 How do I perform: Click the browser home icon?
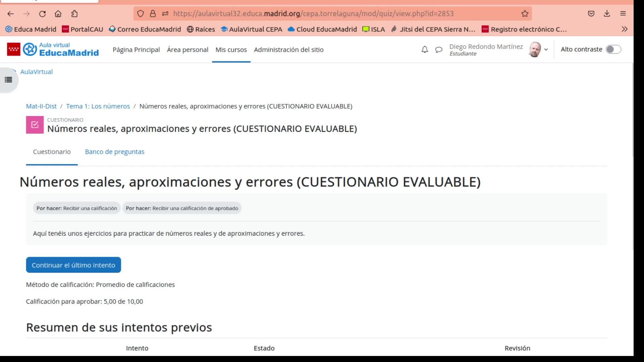[58, 14]
